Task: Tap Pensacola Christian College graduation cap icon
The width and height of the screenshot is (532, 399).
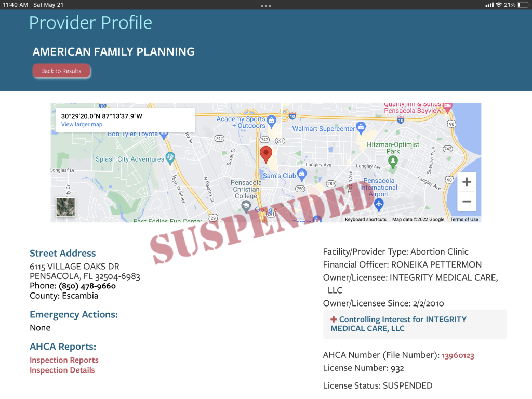Action: tap(246, 206)
